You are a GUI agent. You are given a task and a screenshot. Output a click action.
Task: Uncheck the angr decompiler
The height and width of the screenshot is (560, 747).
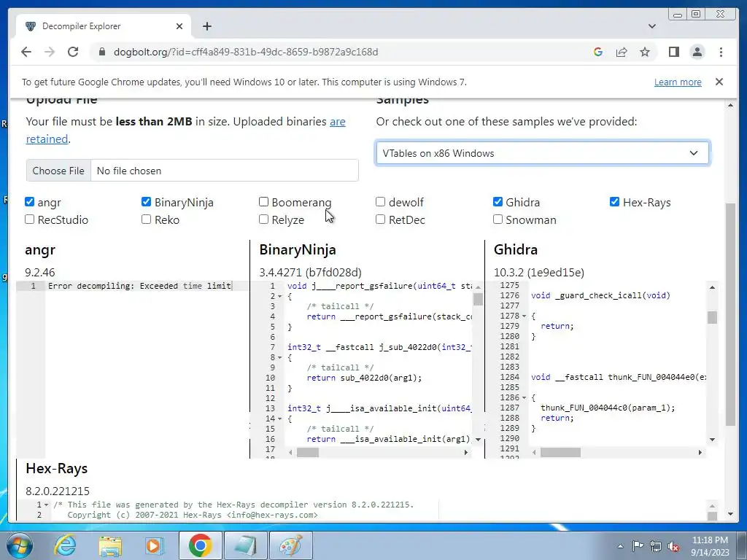pos(29,202)
